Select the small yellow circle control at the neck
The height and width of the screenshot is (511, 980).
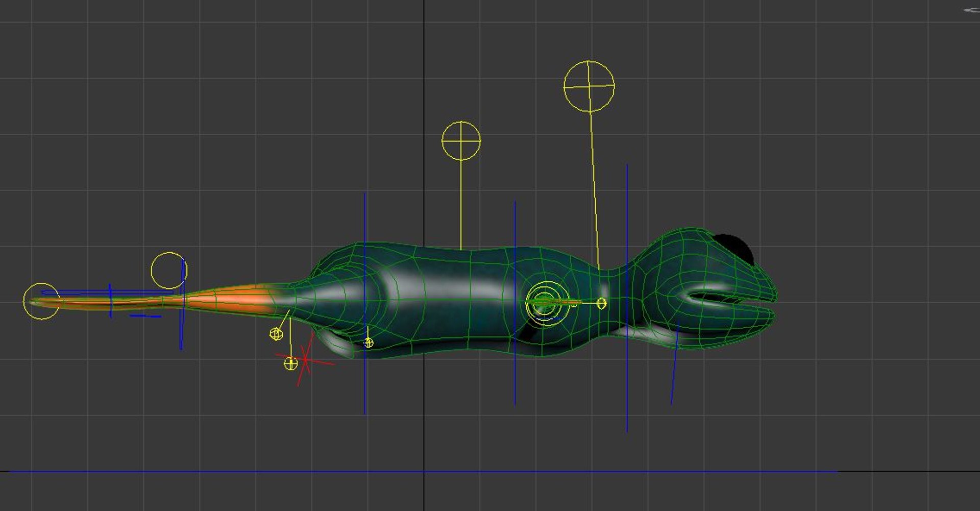click(601, 303)
